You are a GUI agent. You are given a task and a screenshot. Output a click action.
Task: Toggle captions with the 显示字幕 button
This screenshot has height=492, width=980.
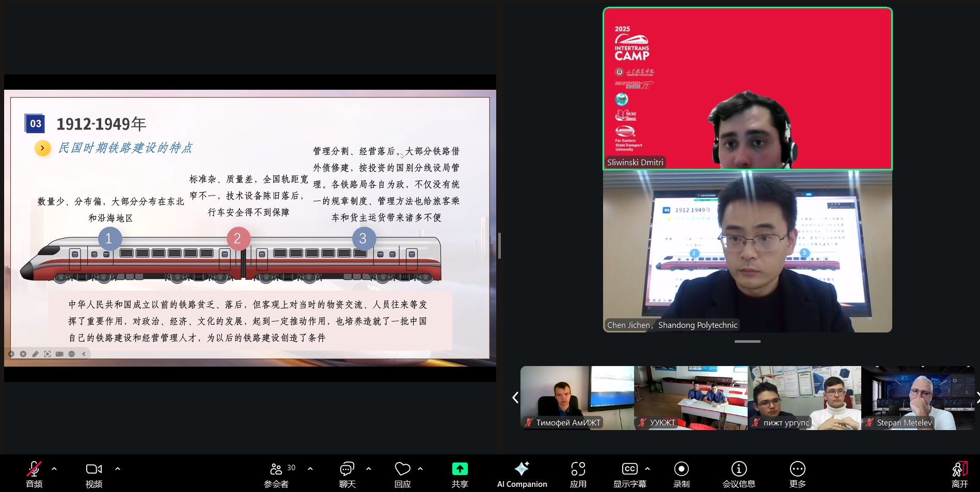point(629,473)
